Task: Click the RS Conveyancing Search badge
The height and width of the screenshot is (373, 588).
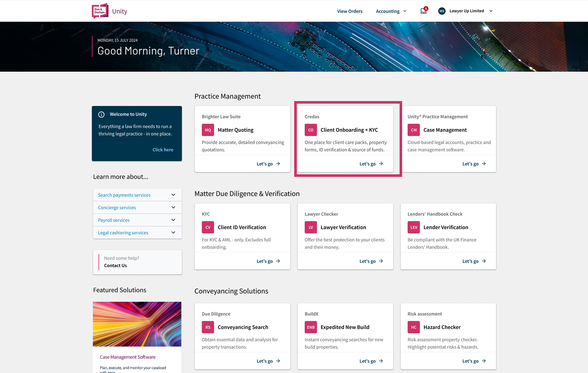Action: tap(208, 327)
